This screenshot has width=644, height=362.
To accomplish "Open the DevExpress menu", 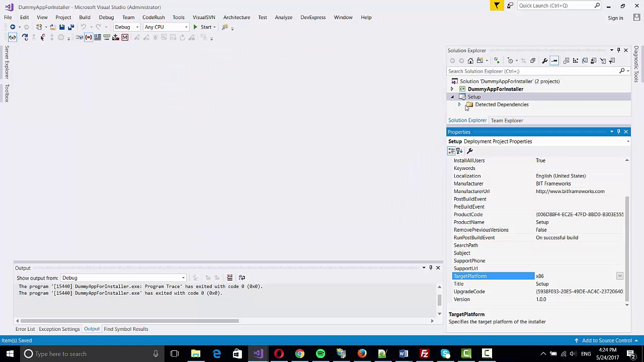I will pyautogui.click(x=313, y=17).
